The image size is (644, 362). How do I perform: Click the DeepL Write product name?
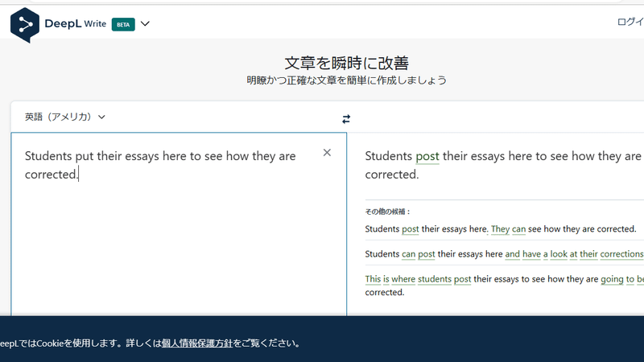click(75, 24)
